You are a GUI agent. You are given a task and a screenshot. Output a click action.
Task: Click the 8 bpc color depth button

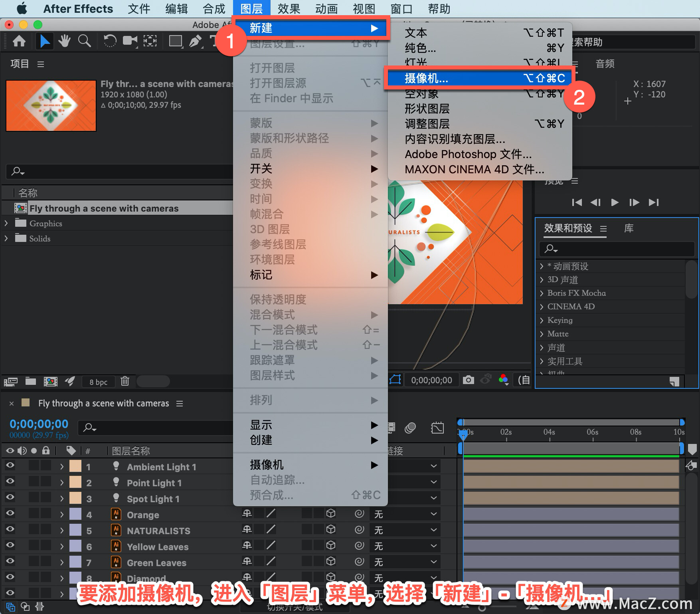coord(98,382)
